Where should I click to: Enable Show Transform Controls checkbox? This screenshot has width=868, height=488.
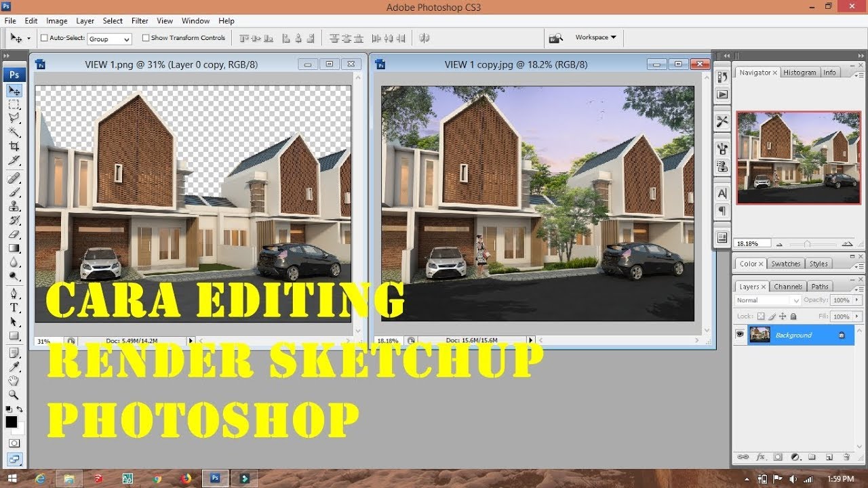click(146, 39)
